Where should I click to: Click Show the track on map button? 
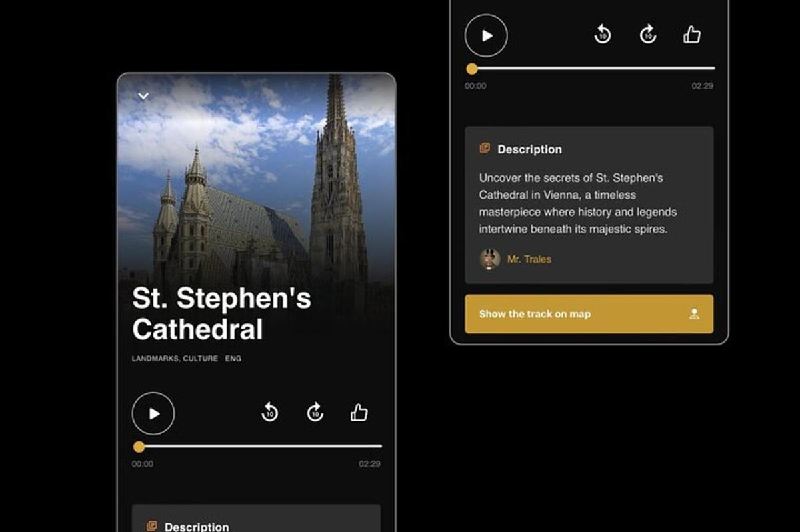(x=589, y=314)
